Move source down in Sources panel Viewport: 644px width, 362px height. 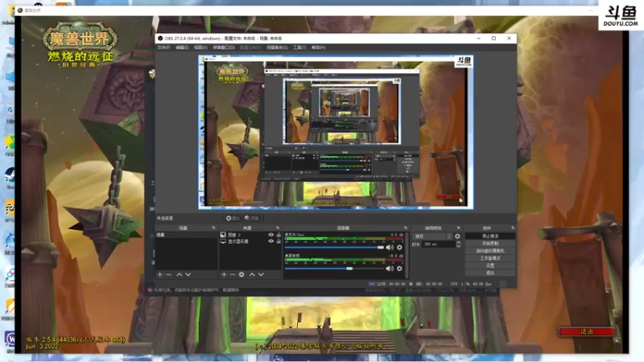pos(261,274)
